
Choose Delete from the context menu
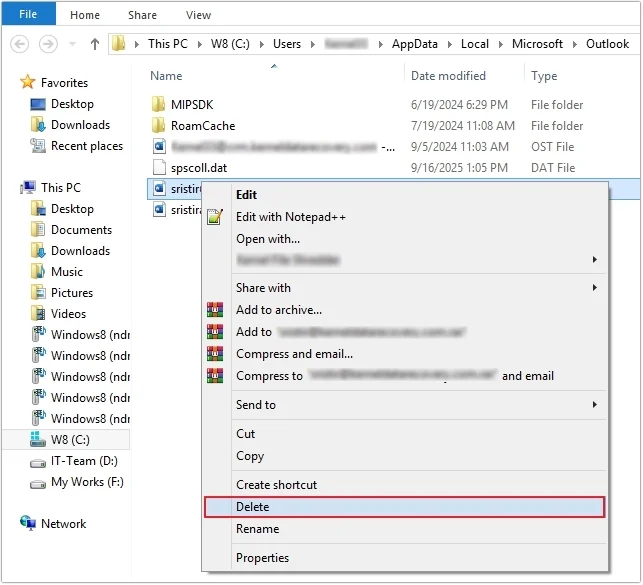404,508
